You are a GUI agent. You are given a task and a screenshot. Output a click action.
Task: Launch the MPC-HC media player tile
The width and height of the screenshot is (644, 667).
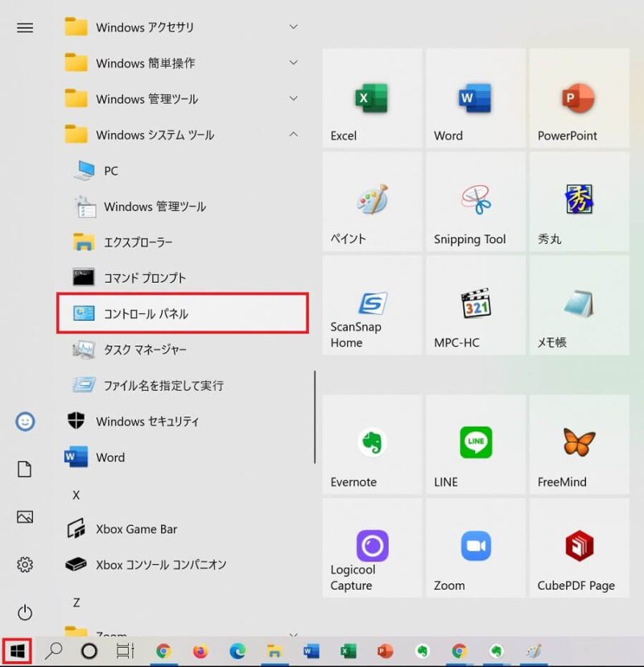tap(476, 305)
